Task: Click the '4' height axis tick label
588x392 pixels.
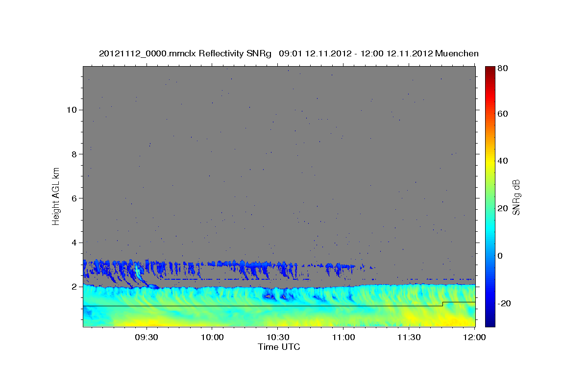Action: 75,243
